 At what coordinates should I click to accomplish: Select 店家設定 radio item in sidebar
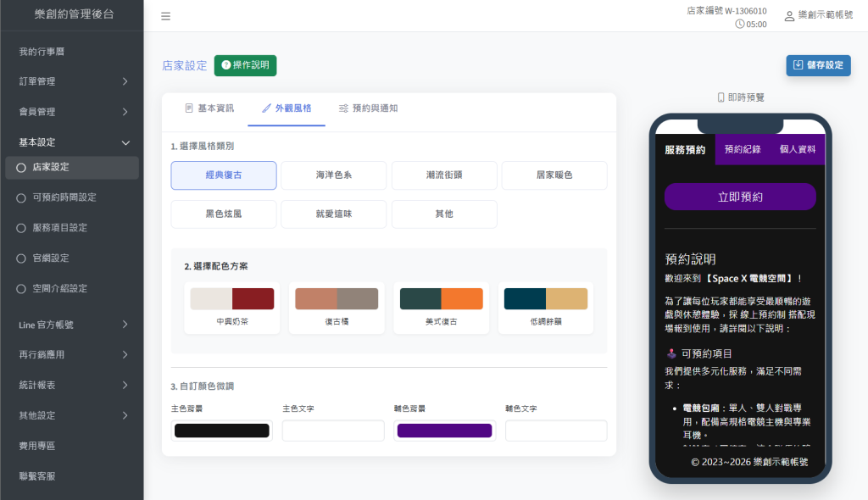point(21,168)
